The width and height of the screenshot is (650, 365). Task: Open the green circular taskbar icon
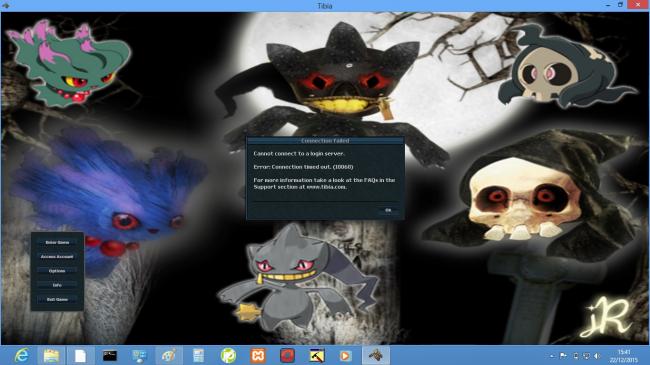[228, 355]
